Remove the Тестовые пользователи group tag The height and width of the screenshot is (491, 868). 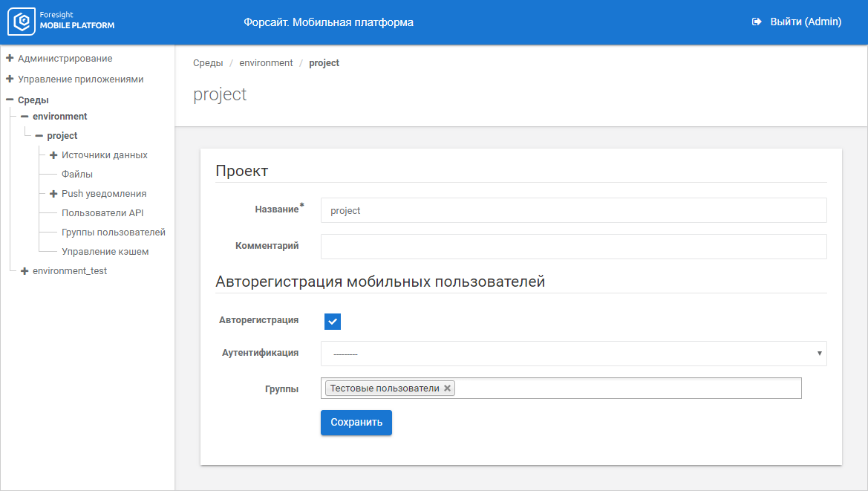(448, 388)
